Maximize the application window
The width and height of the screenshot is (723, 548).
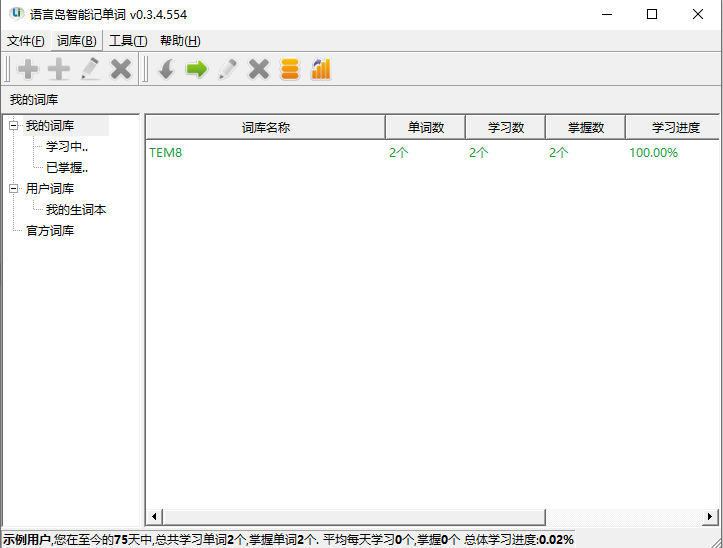coord(652,14)
